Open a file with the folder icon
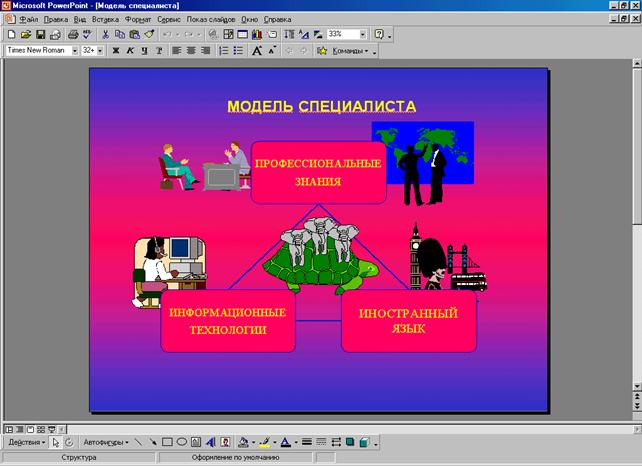 (x=26, y=34)
